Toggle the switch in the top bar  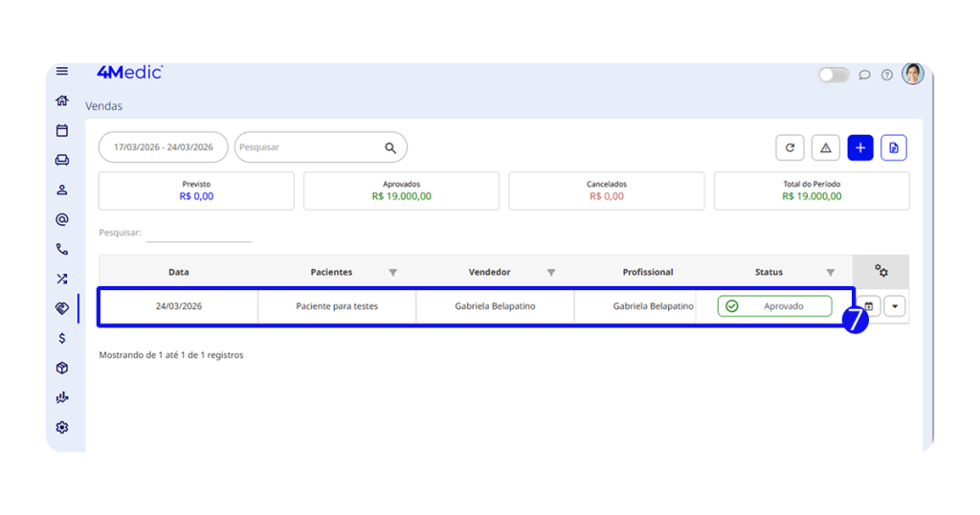pos(833,75)
